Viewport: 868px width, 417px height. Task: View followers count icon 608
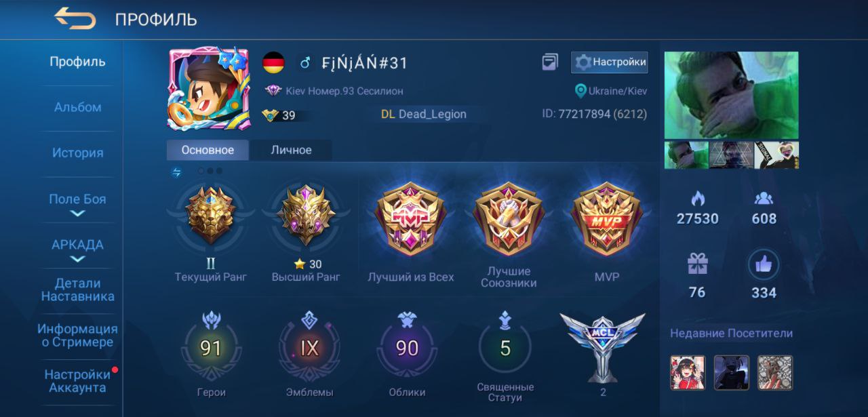tap(764, 199)
